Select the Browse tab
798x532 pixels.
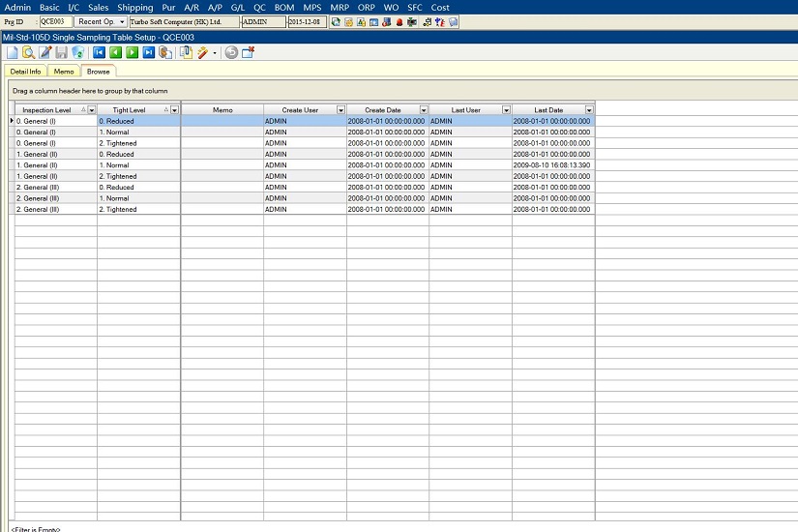(x=99, y=72)
